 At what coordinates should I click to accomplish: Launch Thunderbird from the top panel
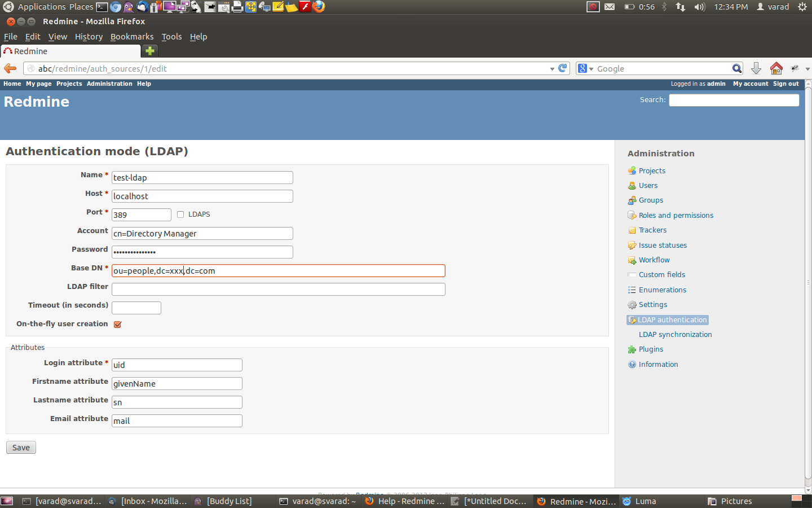pos(143,7)
